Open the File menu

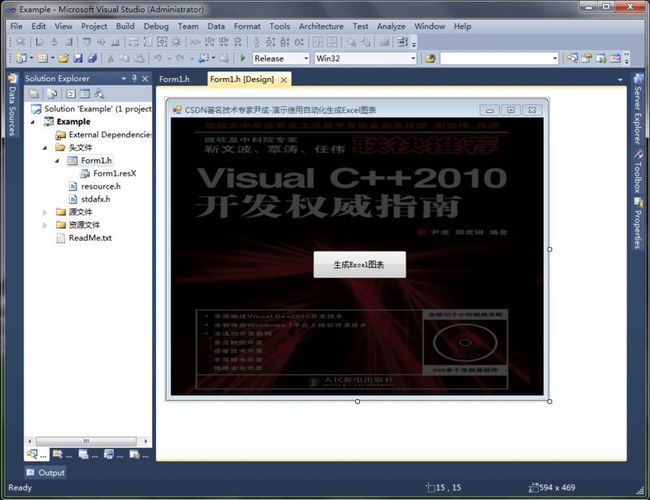(x=17, y=26)
